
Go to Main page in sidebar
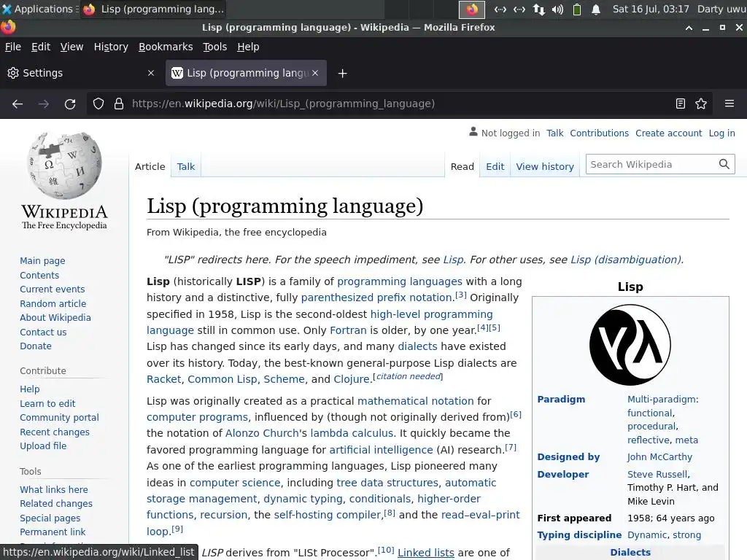(x=42, y=260)
